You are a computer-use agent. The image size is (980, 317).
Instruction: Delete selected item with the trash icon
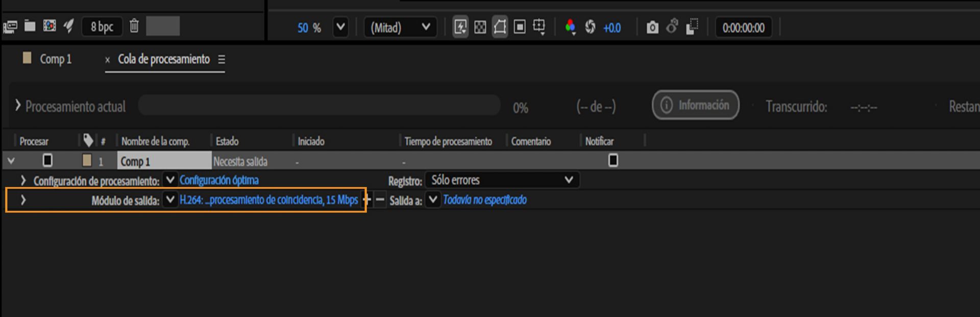click(134, 26)
